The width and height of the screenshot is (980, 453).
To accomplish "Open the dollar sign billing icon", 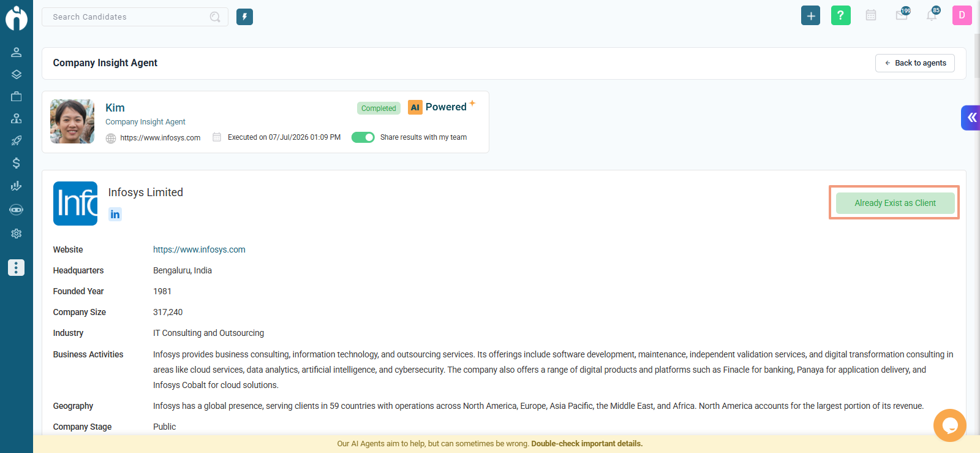I will pyautogui.click(x=17, y=162).
